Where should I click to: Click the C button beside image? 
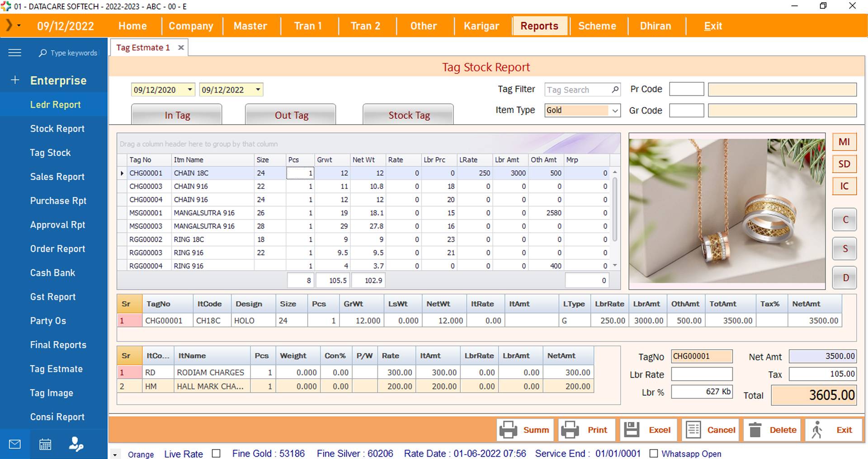click(844, 220)
